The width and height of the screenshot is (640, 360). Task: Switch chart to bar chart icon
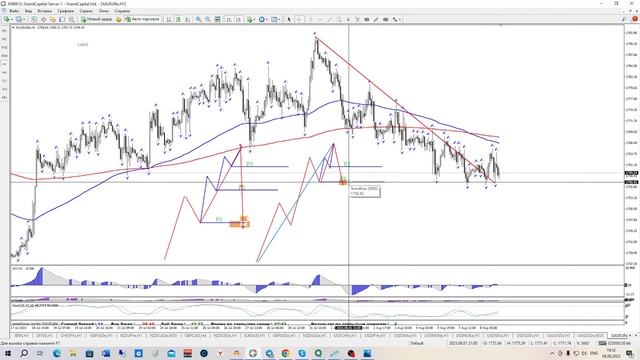click(169, 19)
